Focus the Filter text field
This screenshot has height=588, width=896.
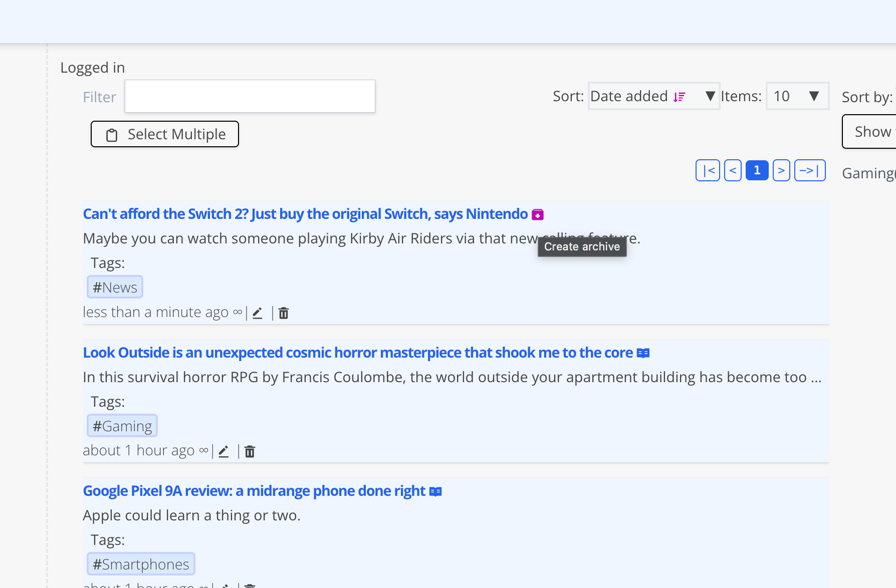pos(250,96)
